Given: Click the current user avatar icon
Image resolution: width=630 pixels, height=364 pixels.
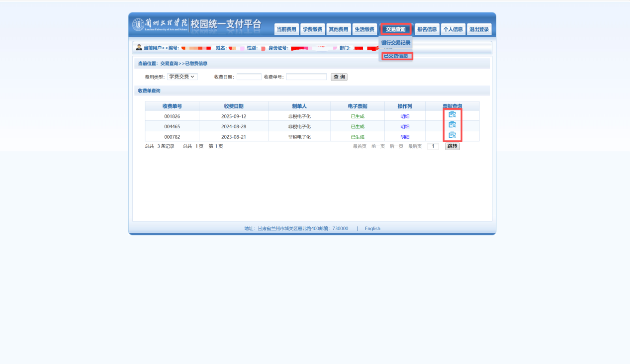Looking at the screenshot, I should [x=139, y=48].
